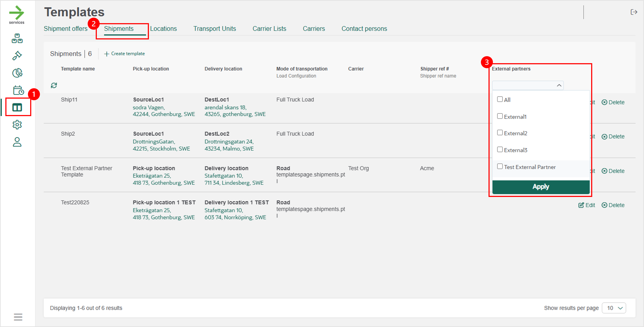This screenshot has height=327, width=644.
Task: Click Test External Partner Template name
Action: tap(86, 171)
